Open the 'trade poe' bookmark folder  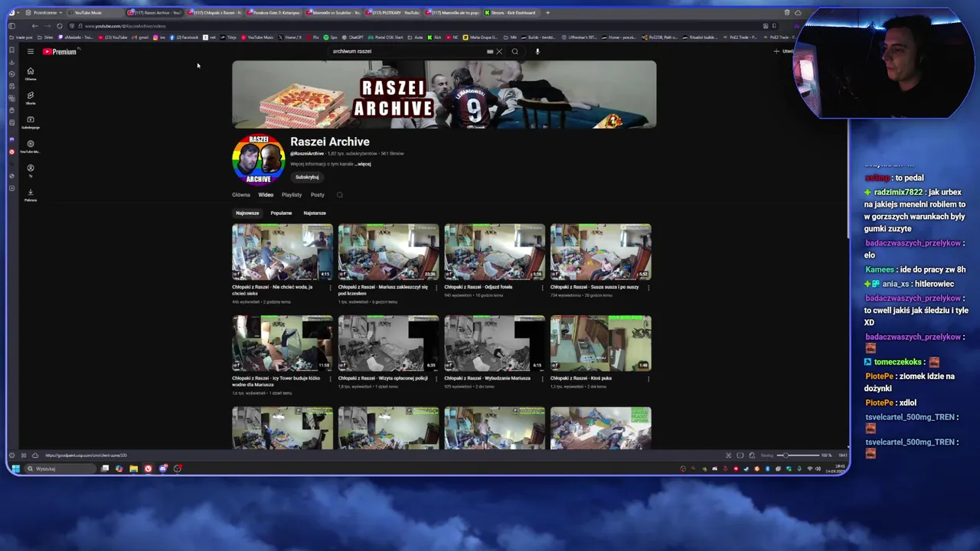21,37
